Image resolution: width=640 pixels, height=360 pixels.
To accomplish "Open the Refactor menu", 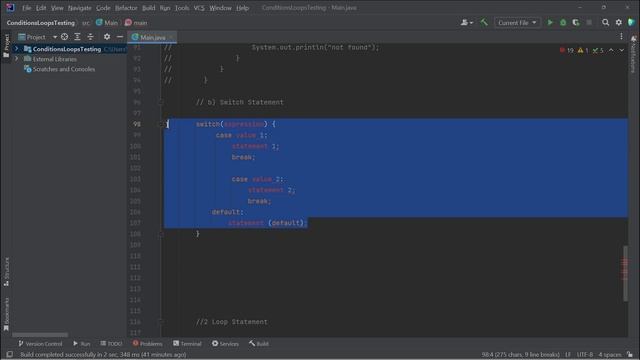I will click(126, 8).
